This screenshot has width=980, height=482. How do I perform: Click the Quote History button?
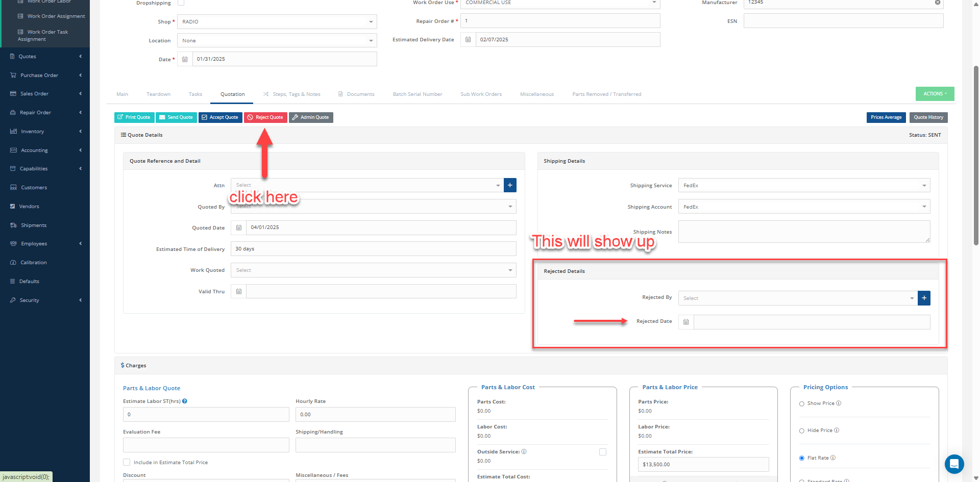click(x=928, y=117)
